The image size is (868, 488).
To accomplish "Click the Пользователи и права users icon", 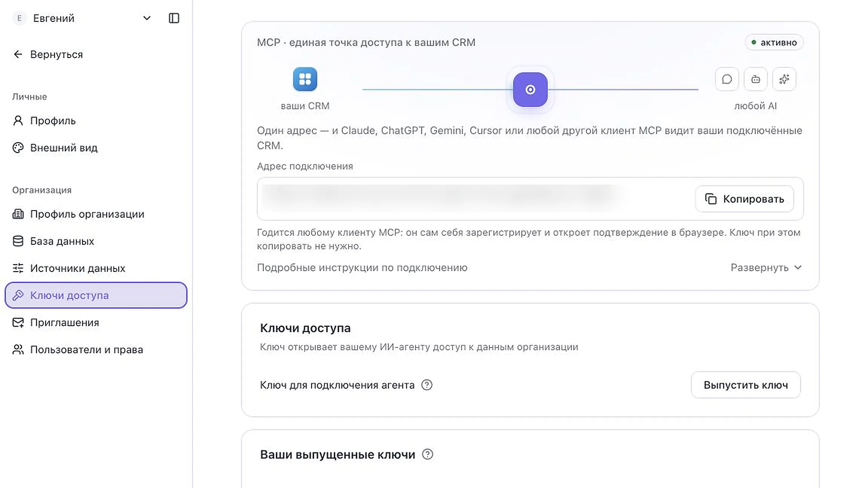I will (x=18, y=349).
